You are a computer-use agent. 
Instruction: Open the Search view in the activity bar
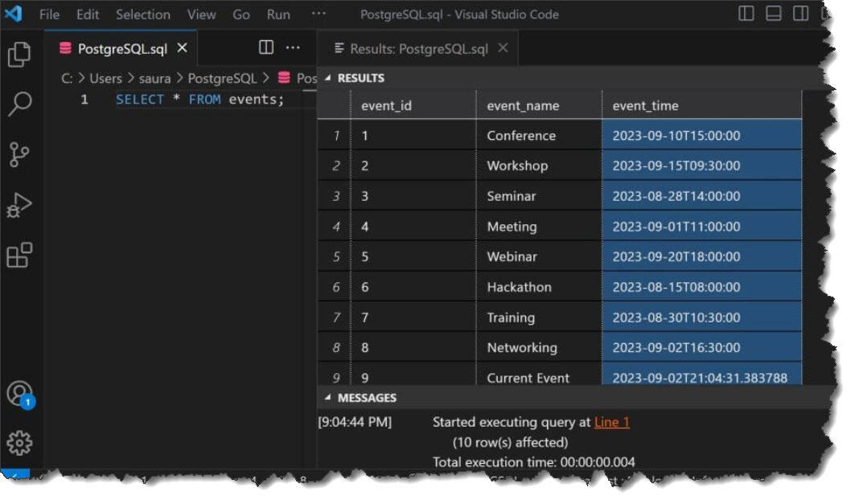pyautogui.click(x=19, y=104)
